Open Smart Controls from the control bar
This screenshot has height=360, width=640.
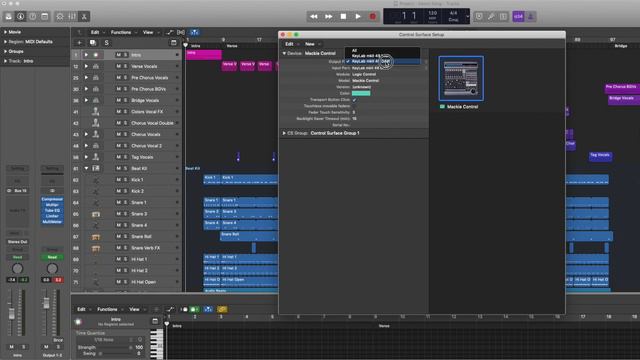point(60,16)
